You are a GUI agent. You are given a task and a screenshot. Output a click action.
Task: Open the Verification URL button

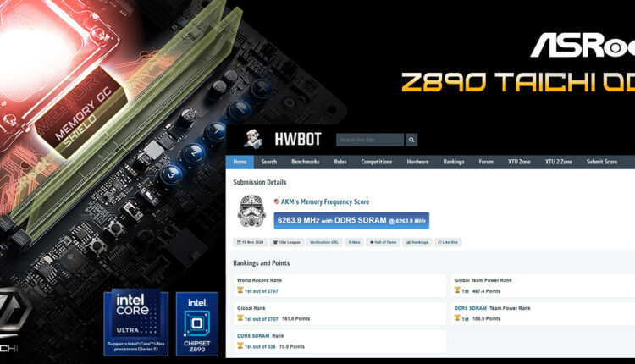[324, 242]
